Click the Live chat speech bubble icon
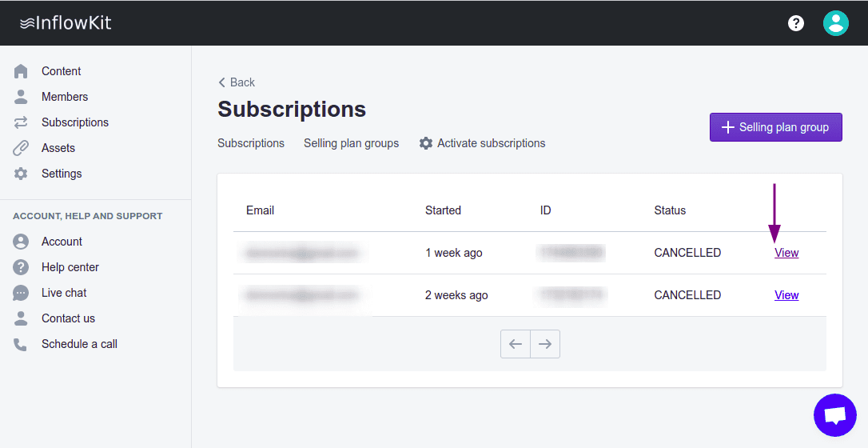868x448 pixels. (x=21, y=293)
